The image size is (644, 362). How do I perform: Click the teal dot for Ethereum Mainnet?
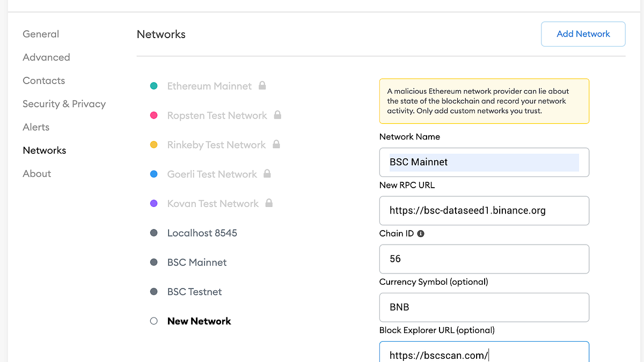pyautogui.click(x=154, y=86)
